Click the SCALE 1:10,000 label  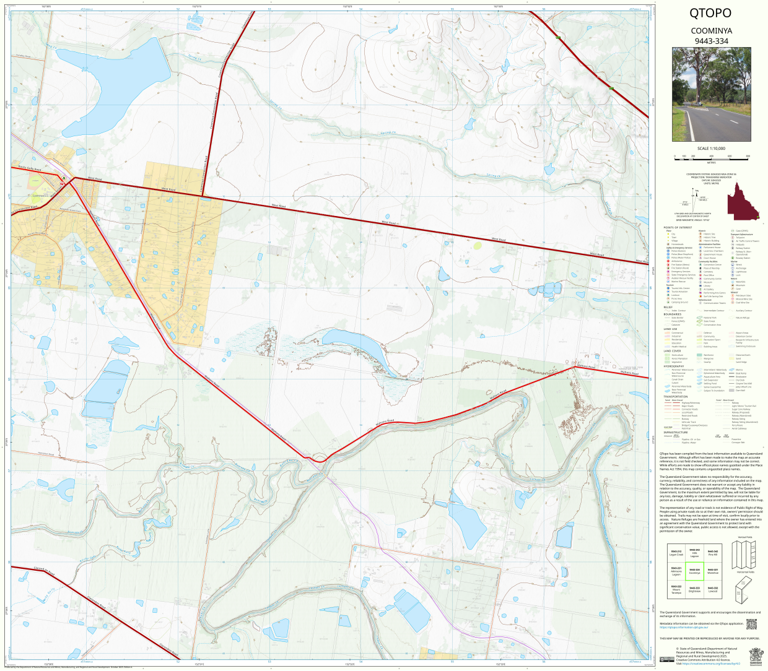(711, 148)
